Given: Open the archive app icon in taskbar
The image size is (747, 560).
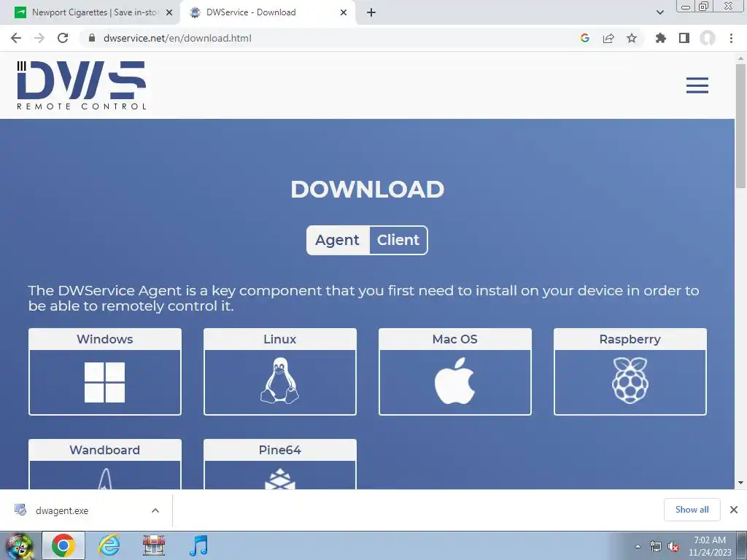Looking at the screenshot, I should (x=154, y=545).
